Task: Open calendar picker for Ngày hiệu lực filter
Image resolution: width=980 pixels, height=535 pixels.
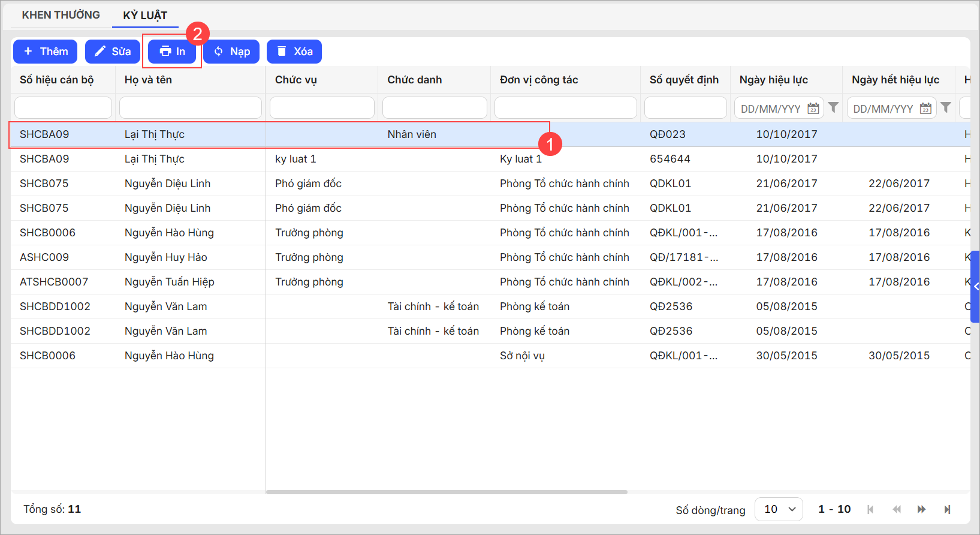Action: (x=813, y=109)
